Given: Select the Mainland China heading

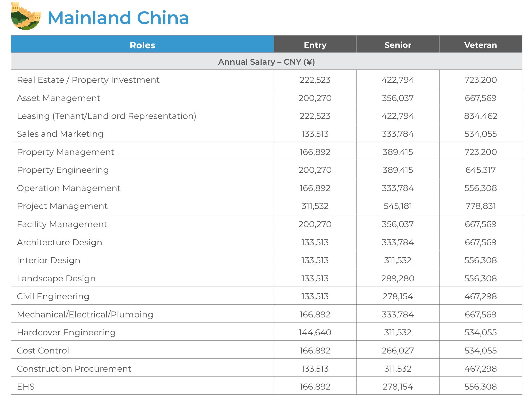Looking at the screenshot, I should point(118,18).
